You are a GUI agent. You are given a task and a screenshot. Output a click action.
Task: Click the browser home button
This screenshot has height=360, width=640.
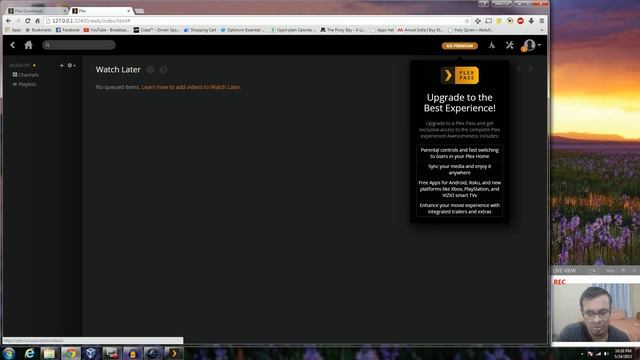(37, 20)
